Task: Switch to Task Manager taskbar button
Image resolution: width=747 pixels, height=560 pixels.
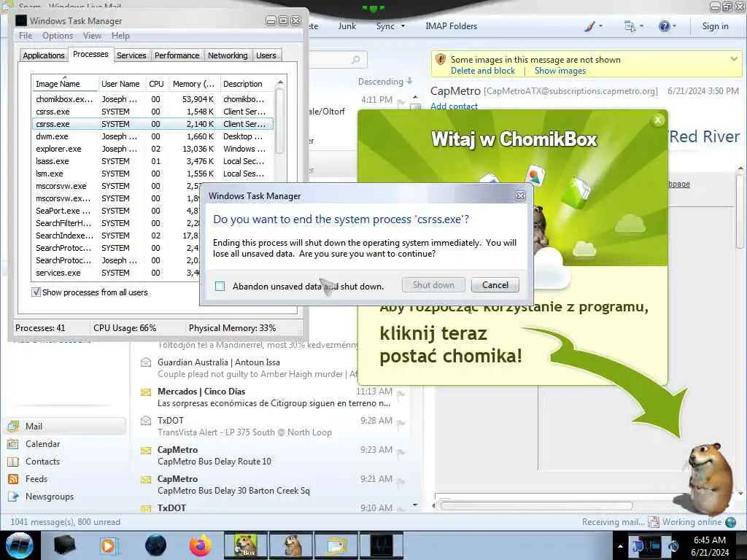Action: coord(382,545)
